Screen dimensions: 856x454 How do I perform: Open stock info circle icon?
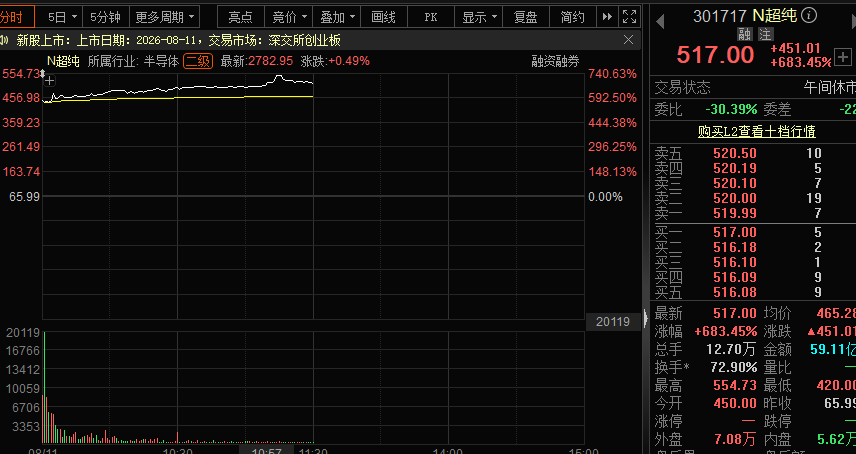810,15
